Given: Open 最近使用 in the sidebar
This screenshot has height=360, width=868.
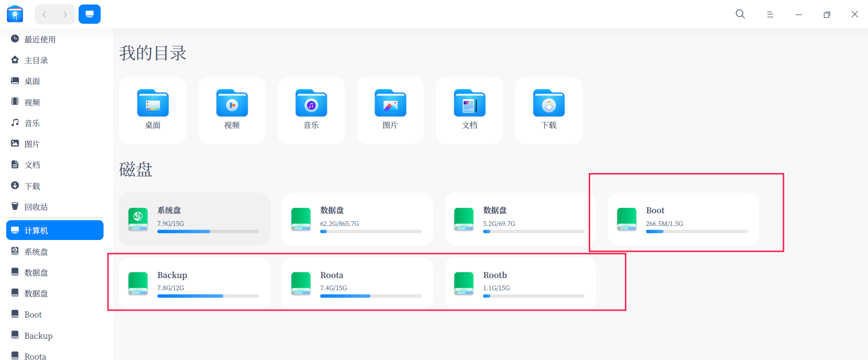Looking at the screenshot, I should pos(55,39).
